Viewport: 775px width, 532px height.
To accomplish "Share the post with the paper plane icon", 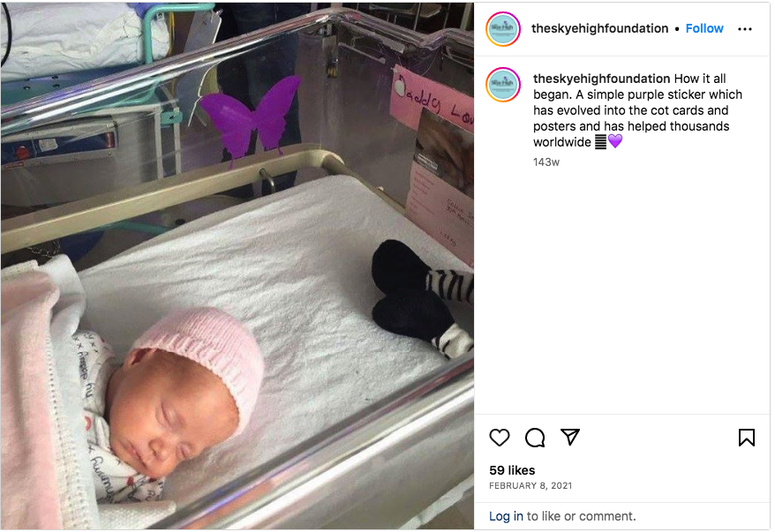I will click(570, 438).
